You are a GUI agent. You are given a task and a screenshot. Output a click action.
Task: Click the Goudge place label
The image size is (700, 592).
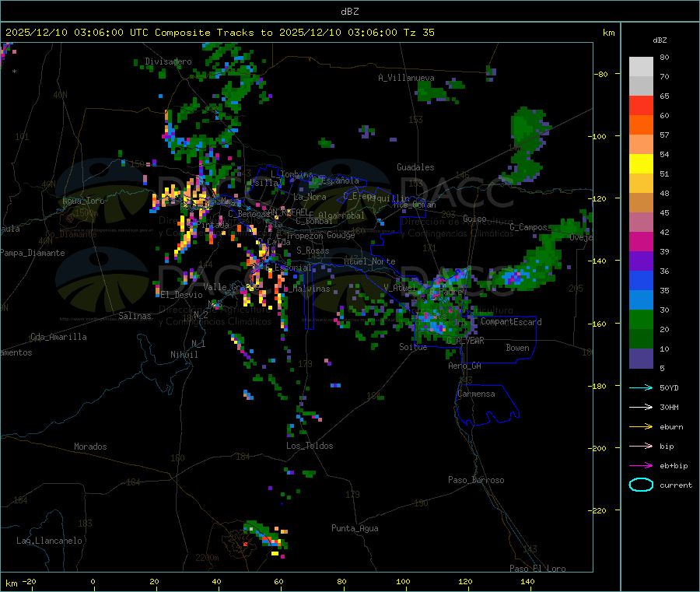coord(341,235)
